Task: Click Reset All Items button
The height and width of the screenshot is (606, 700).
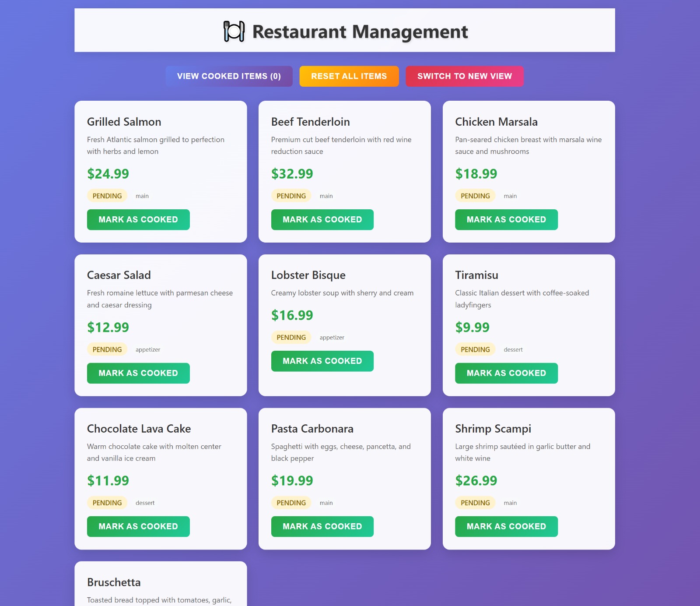Action: click(x=349, y=76)
